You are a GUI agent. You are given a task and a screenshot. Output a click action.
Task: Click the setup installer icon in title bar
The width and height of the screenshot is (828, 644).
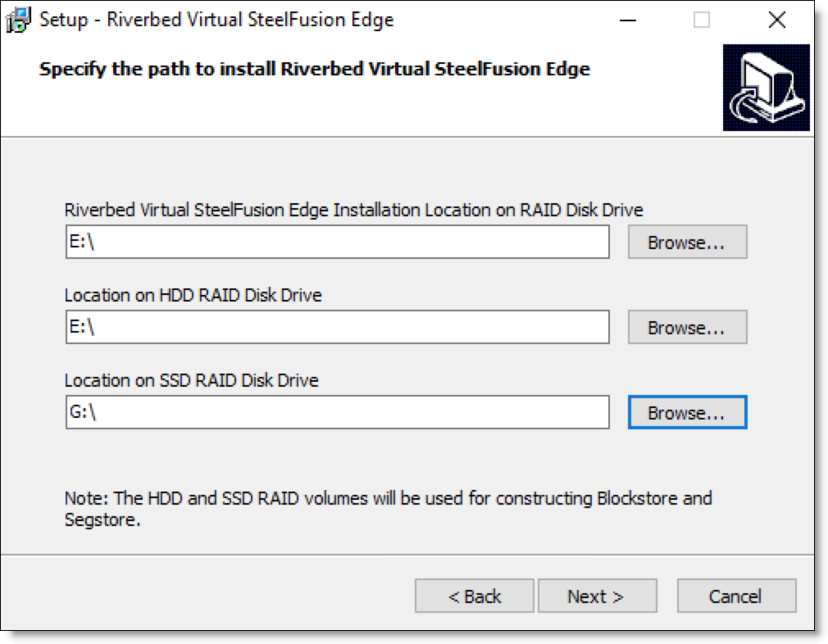click(18, 20)
